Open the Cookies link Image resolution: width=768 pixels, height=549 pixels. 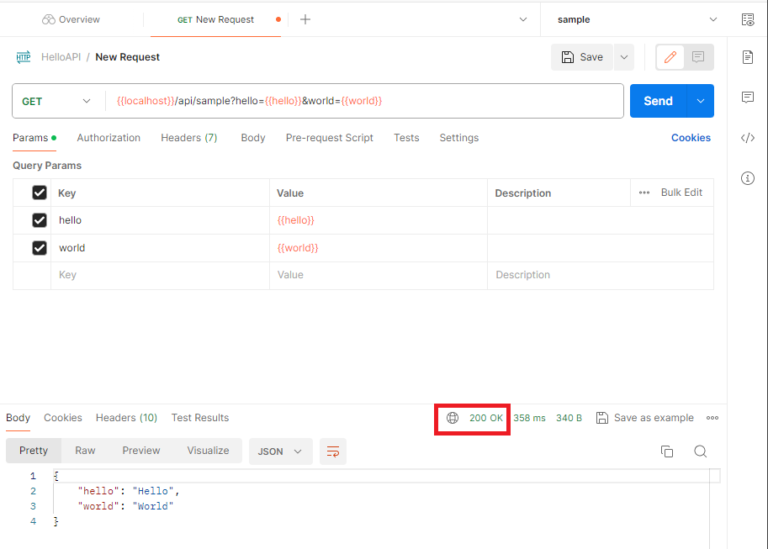click(691, 138)
